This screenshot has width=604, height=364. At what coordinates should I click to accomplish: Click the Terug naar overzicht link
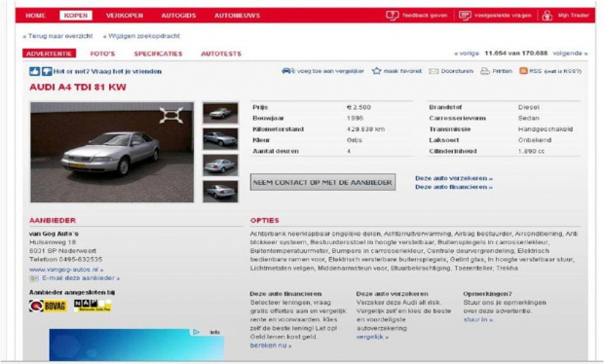pyautogui.click(x=57, y=36)
